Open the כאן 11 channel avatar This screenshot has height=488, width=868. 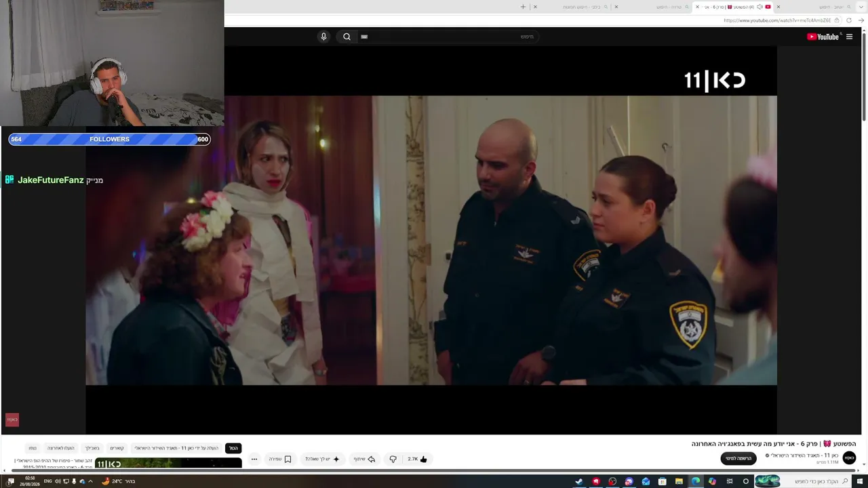point(849,458)
